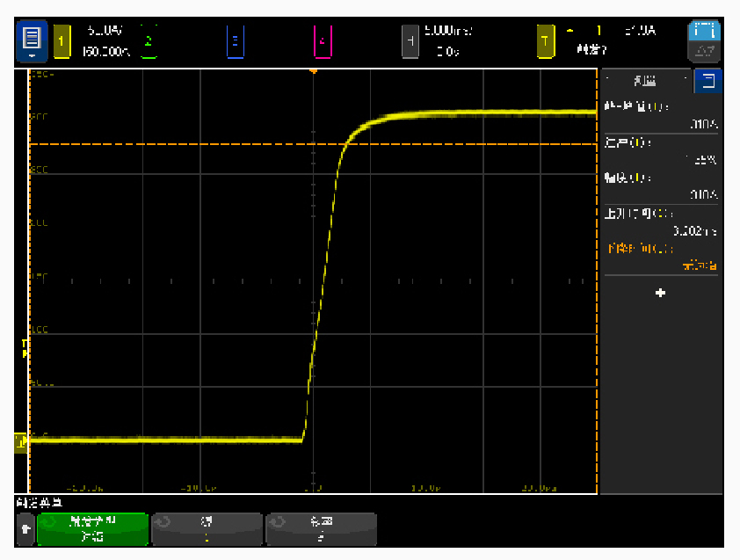Select the trigger level T marker on left edge

pyautogui.click(x=24, y=347)
